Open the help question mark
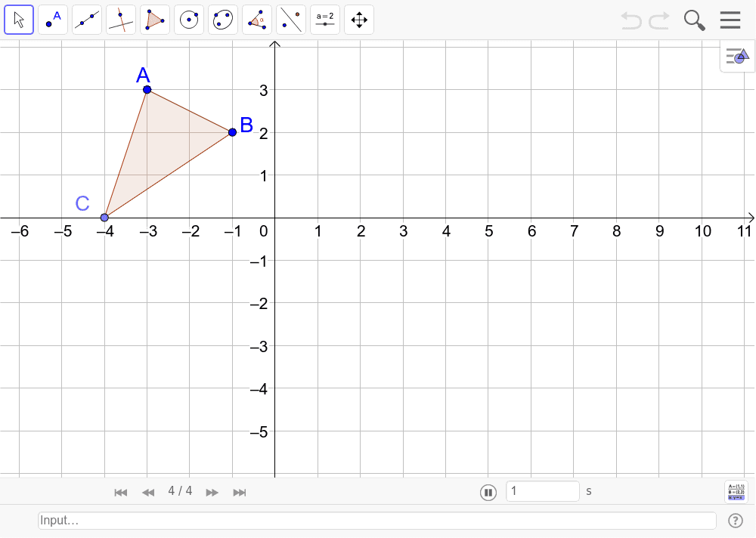This screenshot has height=538, width=756. [734, 520]
